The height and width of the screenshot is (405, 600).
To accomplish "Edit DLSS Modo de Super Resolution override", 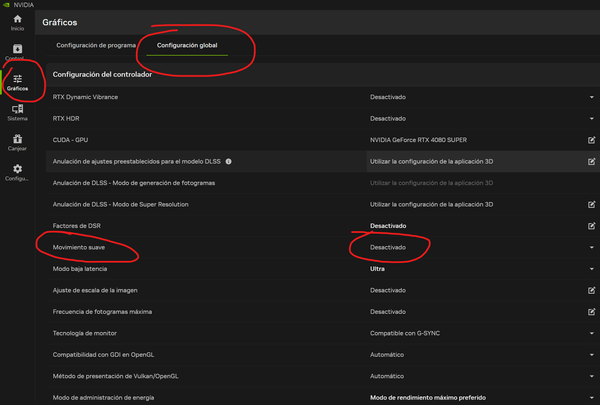I will coord(591,204).
